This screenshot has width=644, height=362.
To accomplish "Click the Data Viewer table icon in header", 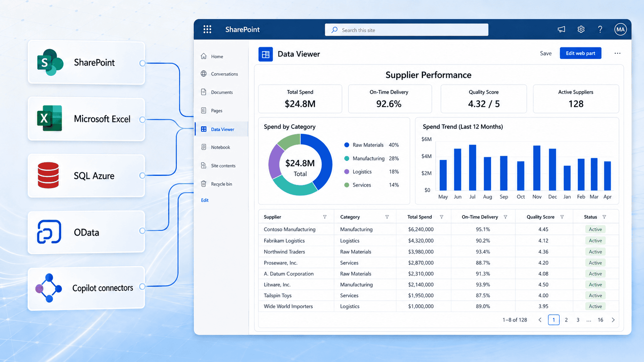I will coord(266,54).
